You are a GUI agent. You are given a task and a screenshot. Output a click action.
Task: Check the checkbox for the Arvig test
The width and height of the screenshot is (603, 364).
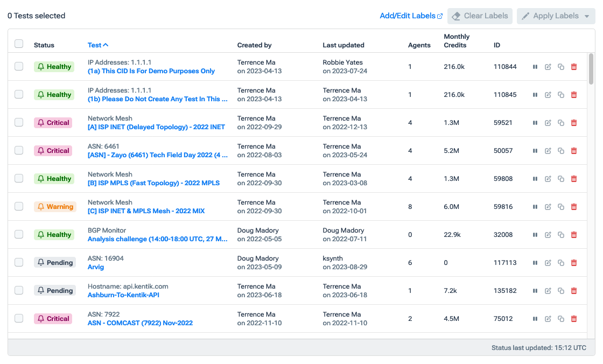19,263
